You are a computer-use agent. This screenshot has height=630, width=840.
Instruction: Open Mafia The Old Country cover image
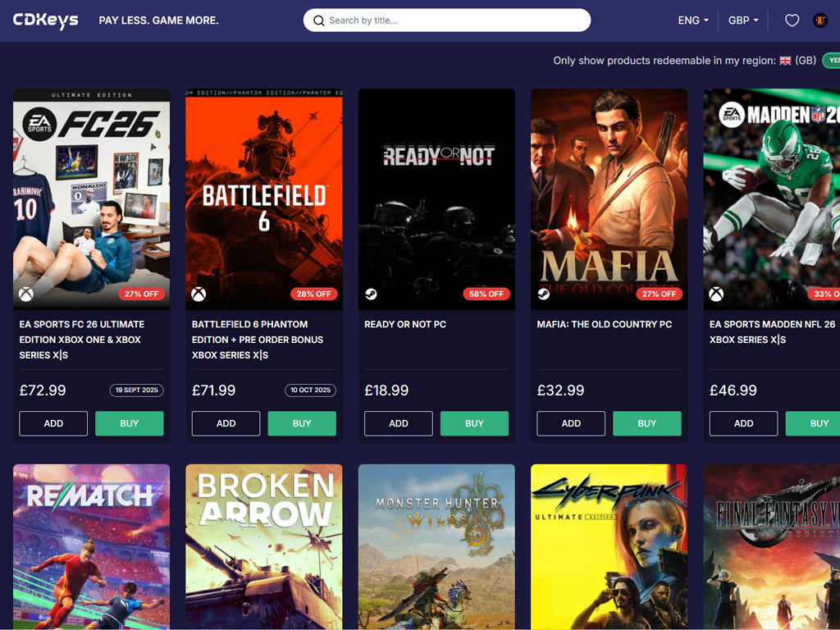click(609, 199)
